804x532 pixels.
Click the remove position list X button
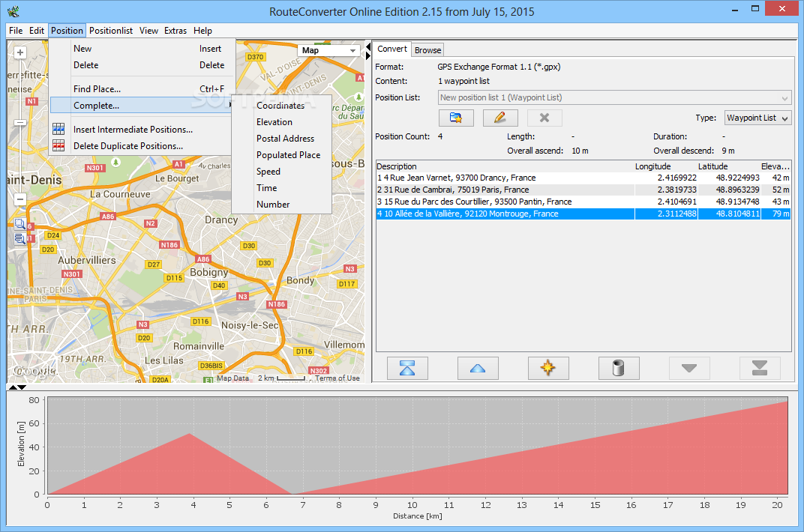pos(544,118)
